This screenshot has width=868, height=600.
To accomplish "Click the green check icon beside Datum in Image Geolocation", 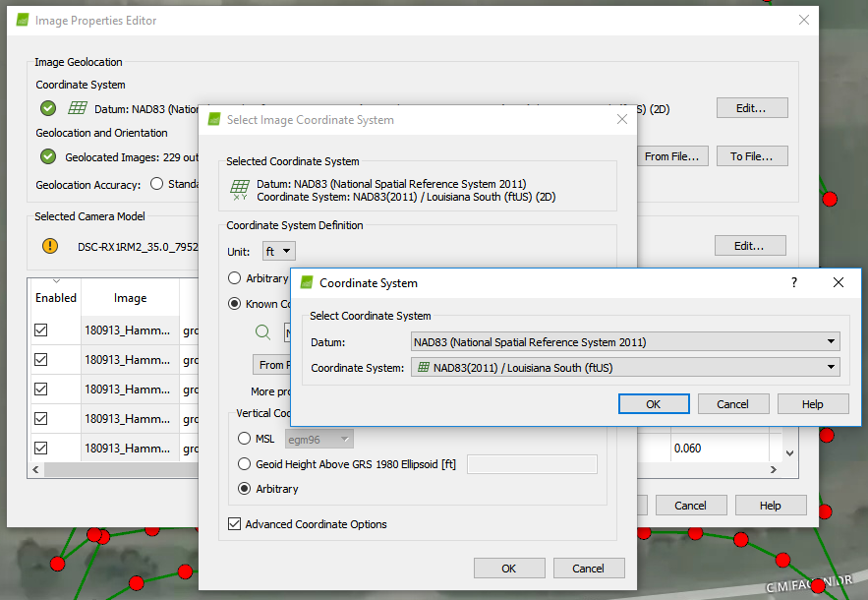I will pos(48,109).
